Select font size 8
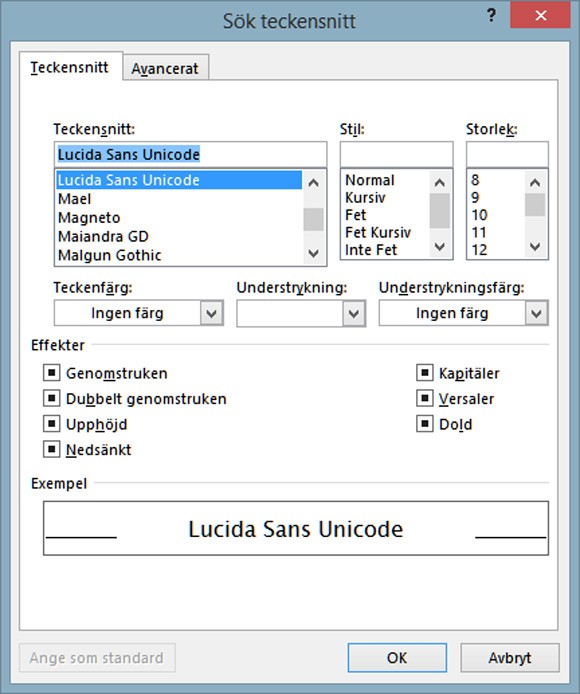Screen dimensions: 580x694 496,180
